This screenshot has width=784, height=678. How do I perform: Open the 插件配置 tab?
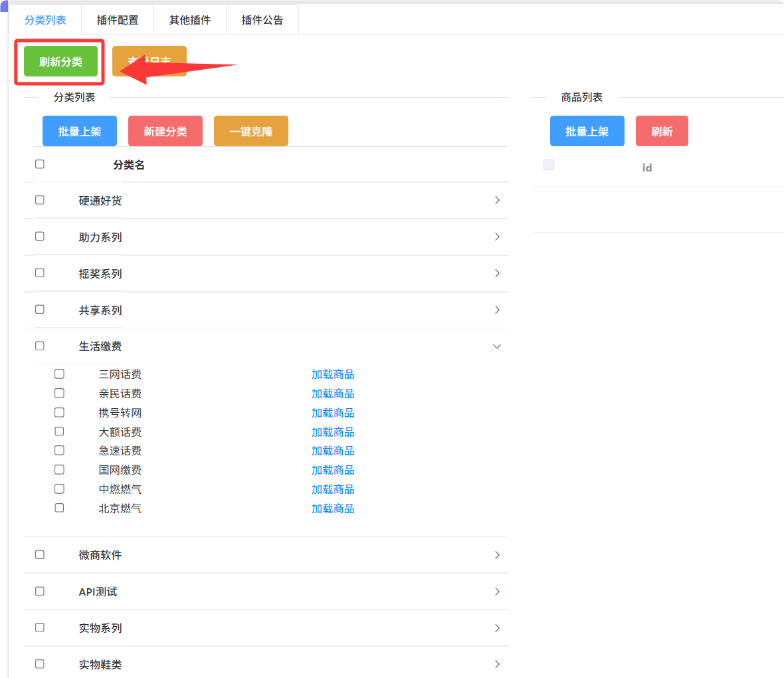pos(118,20)
